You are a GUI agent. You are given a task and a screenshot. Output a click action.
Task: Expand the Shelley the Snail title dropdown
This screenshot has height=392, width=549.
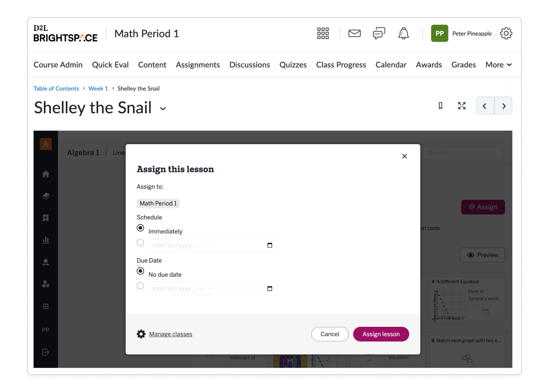(x=163, y=109)
